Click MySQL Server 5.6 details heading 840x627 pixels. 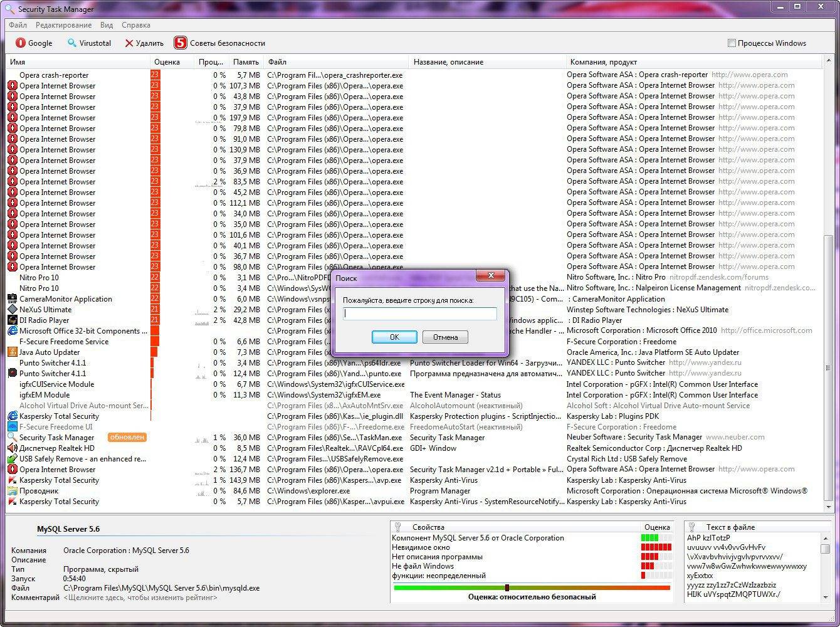click(68, 529)
